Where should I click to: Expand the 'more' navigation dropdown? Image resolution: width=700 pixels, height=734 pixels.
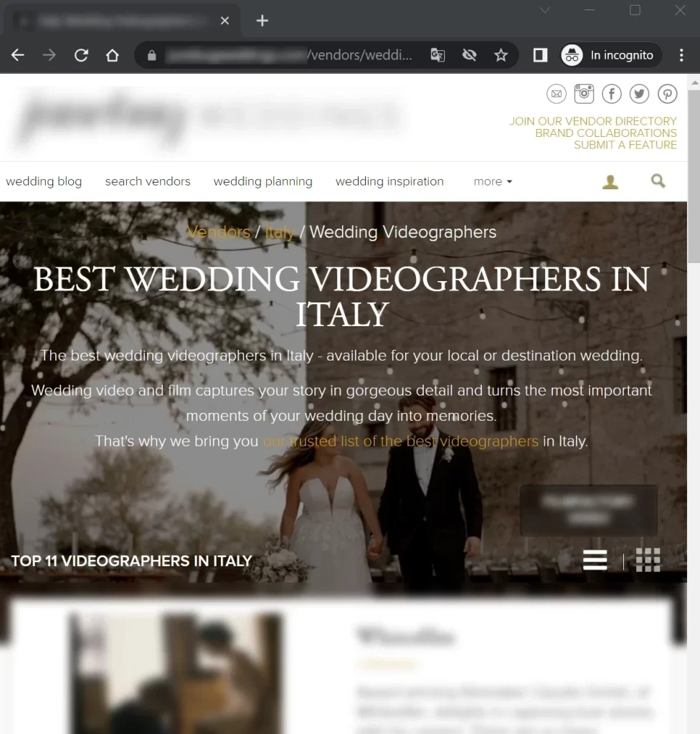pos(493,181)
